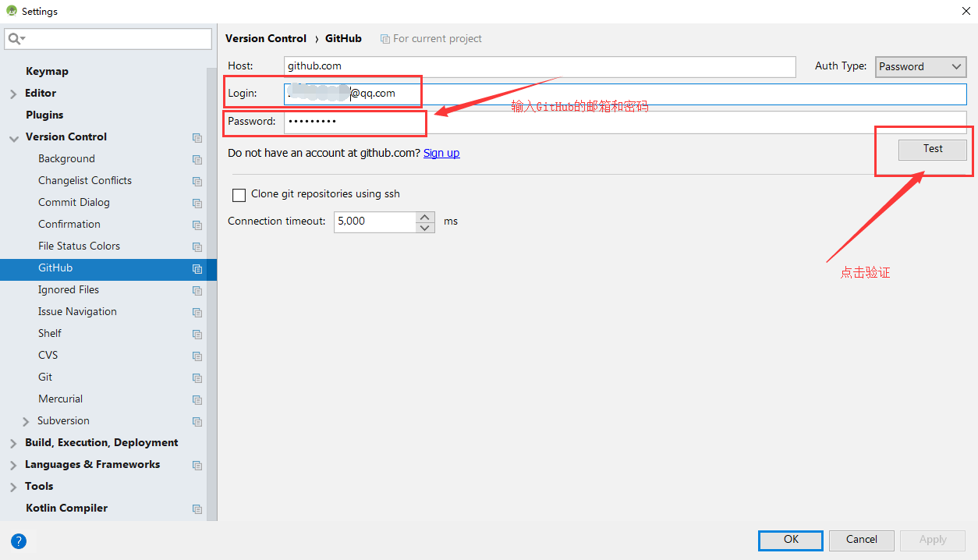Screen dimensions: 978x560
Task: Select Commit Dialog settings
Action: point(74,202)
